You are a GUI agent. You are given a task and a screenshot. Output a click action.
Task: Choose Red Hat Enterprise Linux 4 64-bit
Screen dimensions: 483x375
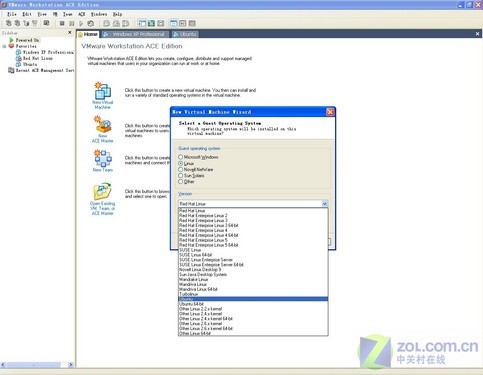pyautogui.click(x=253, y=235)
